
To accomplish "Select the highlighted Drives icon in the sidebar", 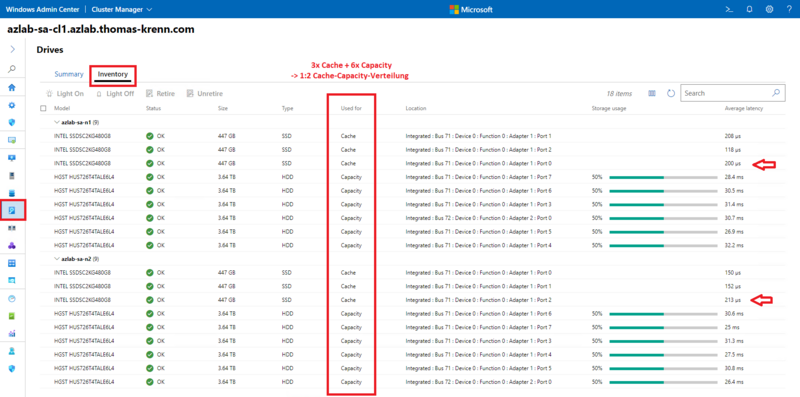I will 12,210.
